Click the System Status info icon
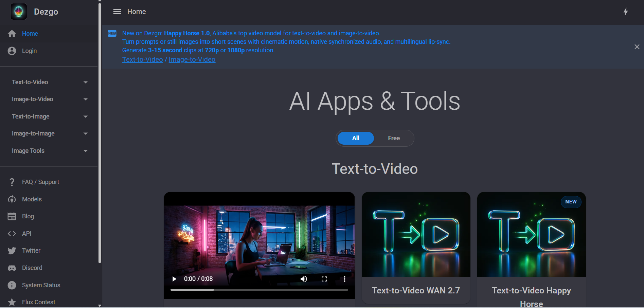This screenshot has height=308, width=644. 12,285
